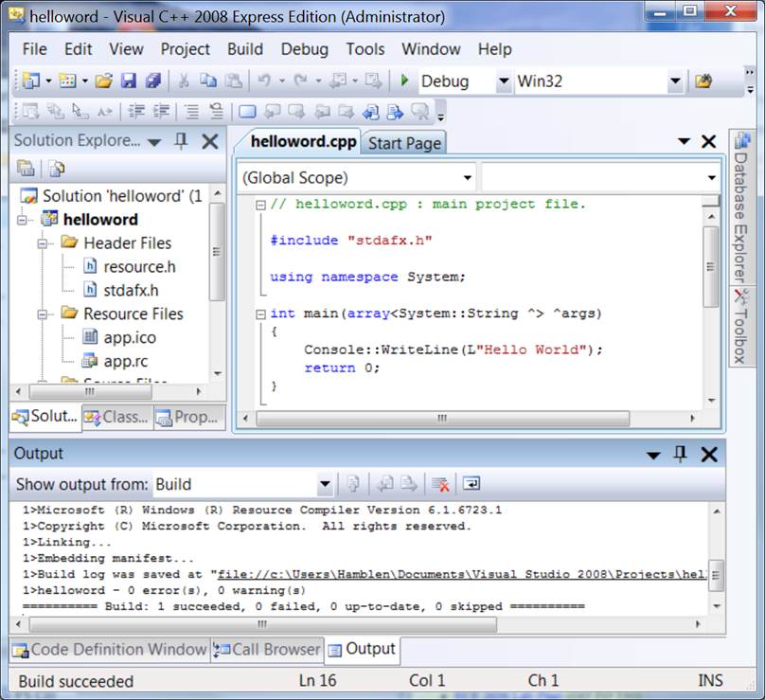Open the build log file link
The height and width of the screenshot is (700, 765).
461,575
